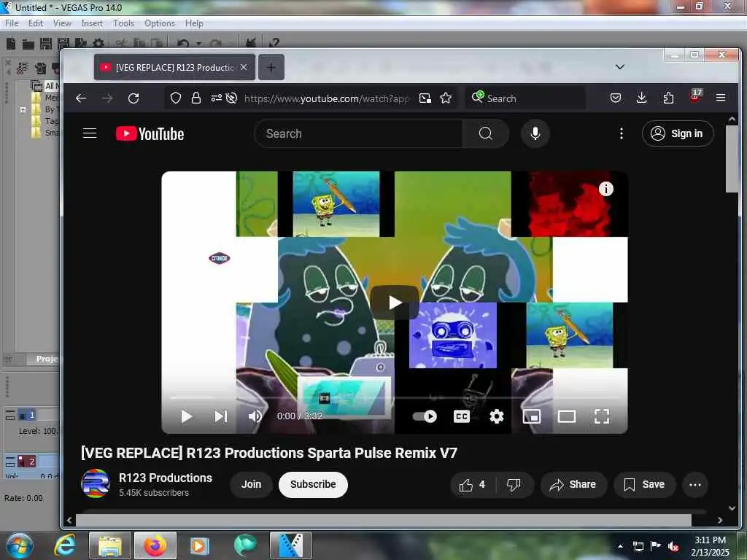747x560 pixels.
Task: Enable the miniplayer
Action: (x=532, y=416)
